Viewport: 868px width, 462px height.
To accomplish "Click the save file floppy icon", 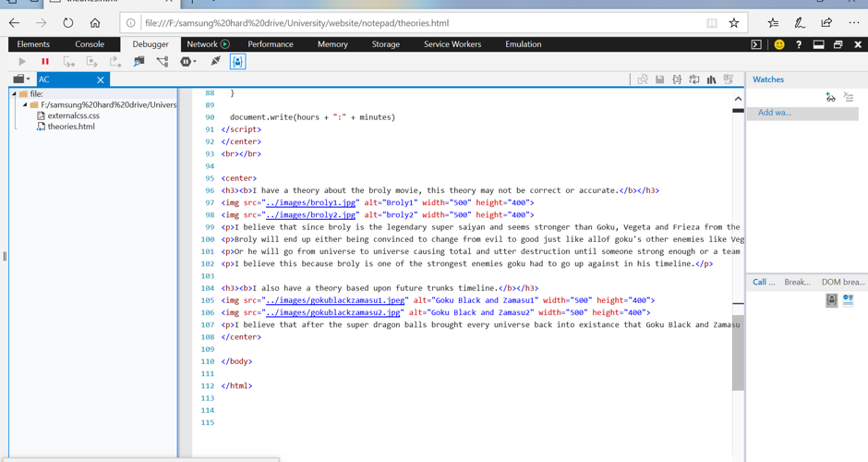I will point(660,79).
